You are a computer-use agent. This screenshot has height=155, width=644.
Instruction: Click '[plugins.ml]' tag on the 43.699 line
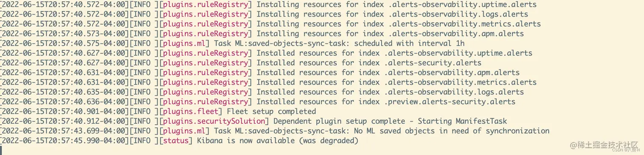tap(184, 131)
